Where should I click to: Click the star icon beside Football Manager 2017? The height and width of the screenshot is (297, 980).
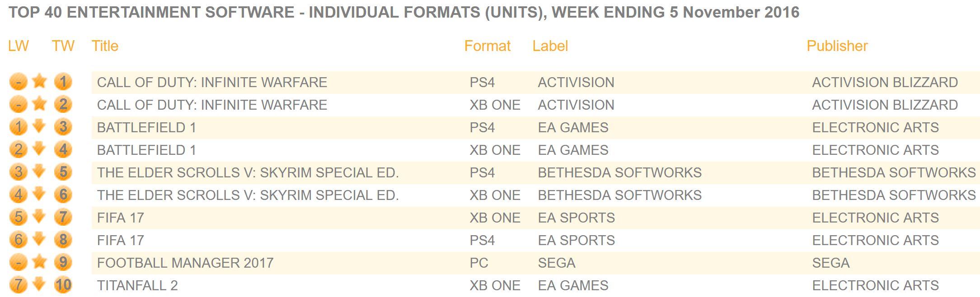tap(40, 262)
